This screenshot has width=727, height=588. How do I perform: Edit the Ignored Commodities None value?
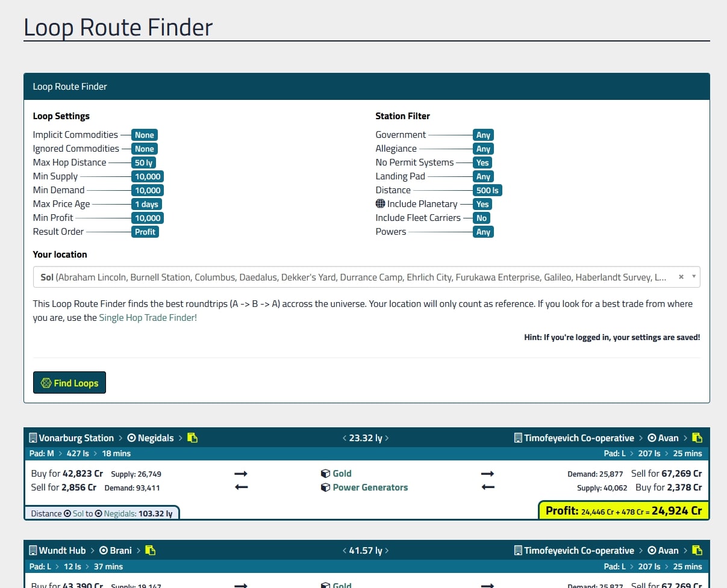tap(145, 149)
